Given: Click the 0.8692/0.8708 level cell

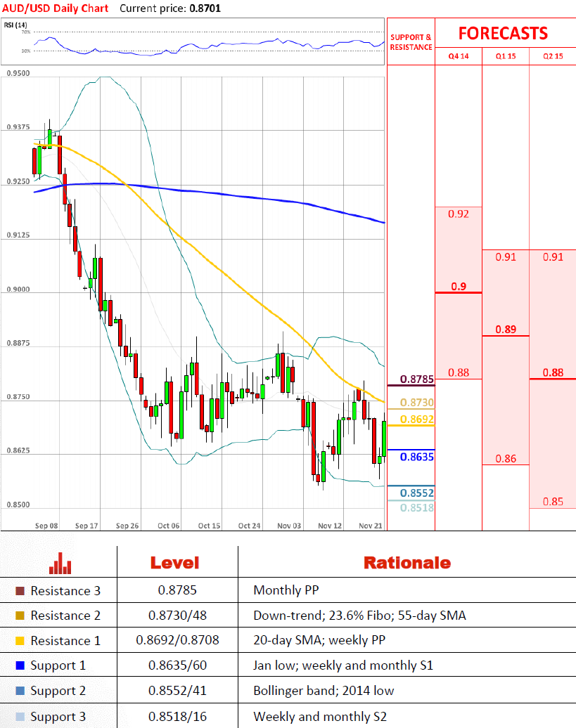Looking at the screenshot, I should pos(177,640).
